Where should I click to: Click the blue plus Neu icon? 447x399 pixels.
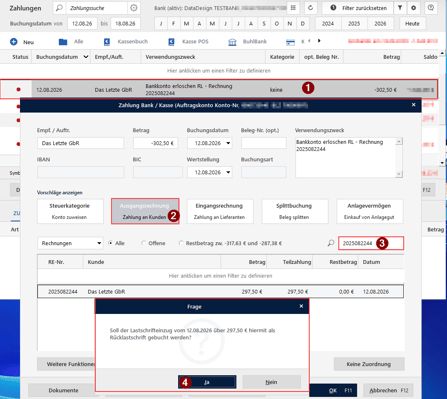tap(14, 42)
